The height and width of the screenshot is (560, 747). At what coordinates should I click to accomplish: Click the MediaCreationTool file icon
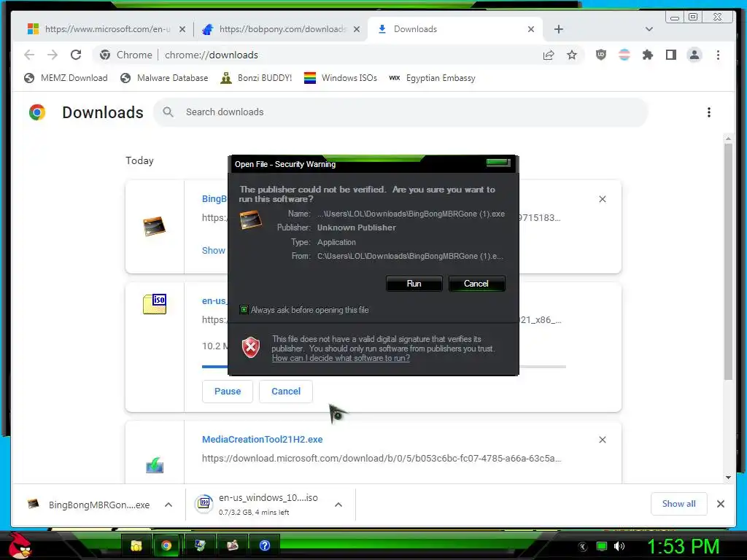tap(155, 464)
